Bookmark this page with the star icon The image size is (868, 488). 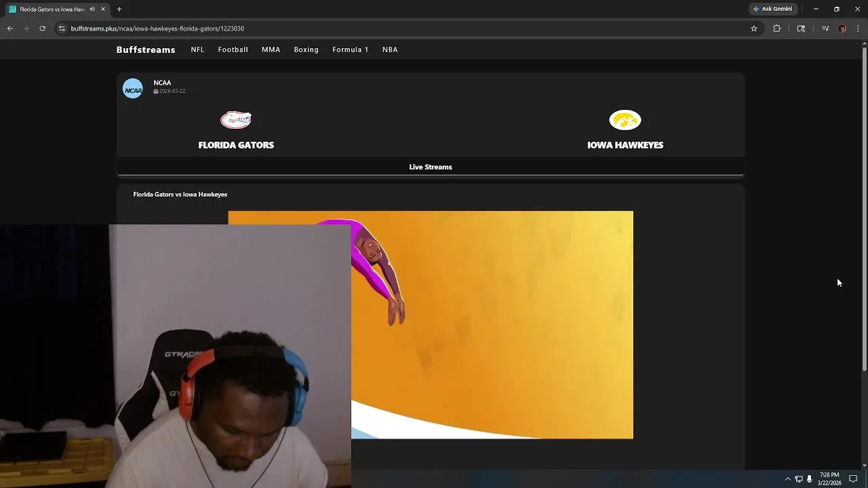(754, 28)
